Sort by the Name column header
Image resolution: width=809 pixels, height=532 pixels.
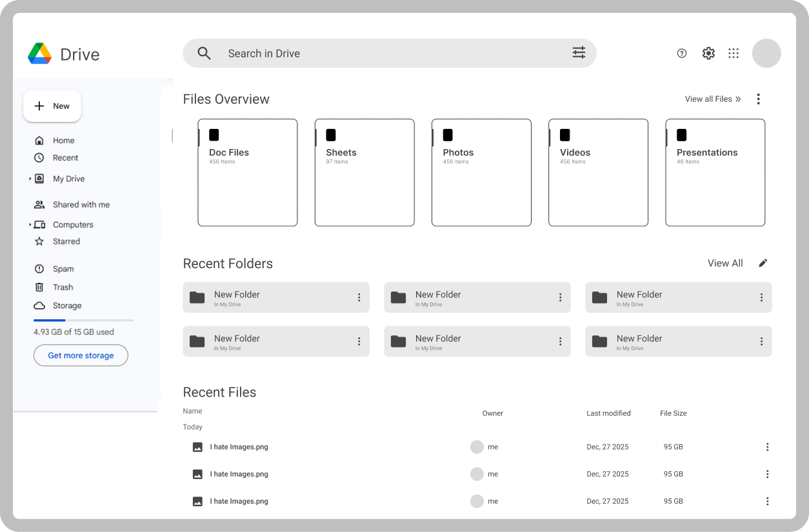192,411
